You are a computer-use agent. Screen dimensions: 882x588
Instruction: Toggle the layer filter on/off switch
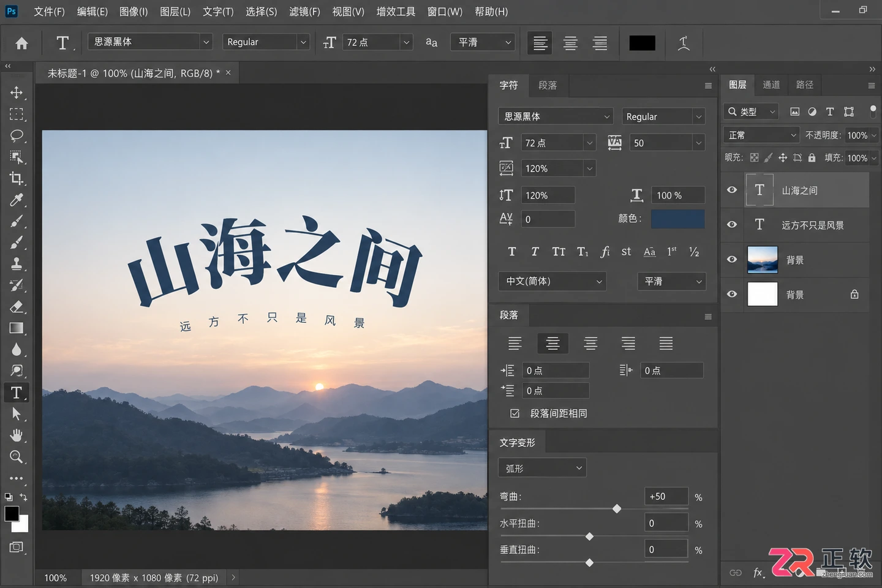(873, 111)
